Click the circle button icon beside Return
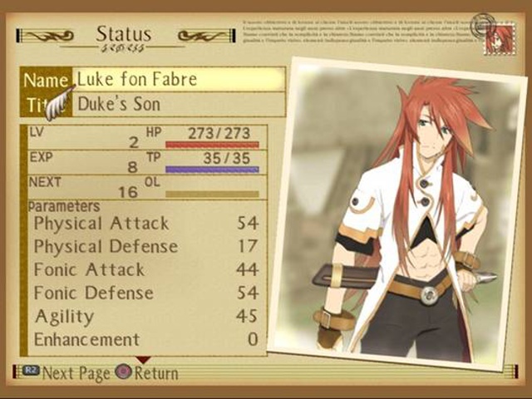 click(123, 372)
